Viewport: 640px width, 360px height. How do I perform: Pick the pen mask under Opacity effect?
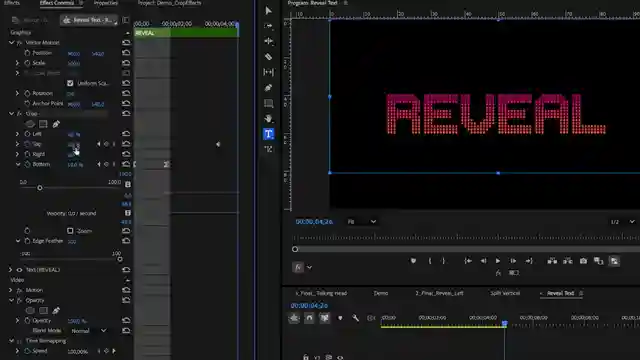coord(56,310)
